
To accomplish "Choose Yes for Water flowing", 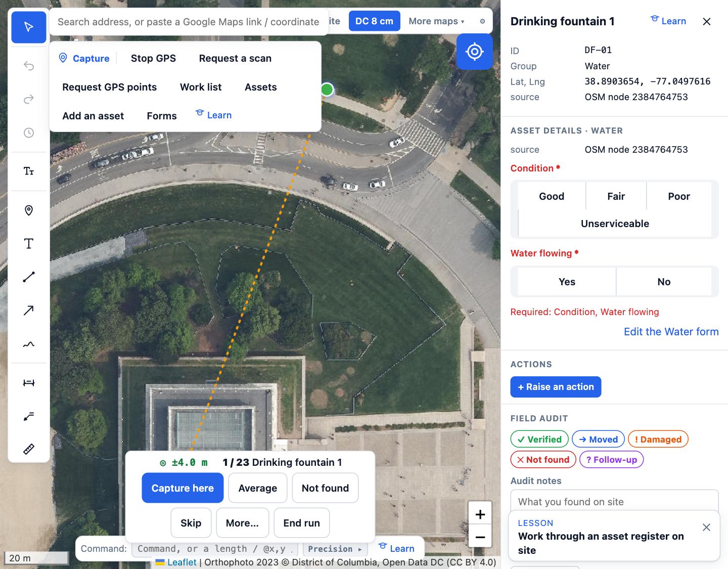I will pyautogui.click(x=567, y=282).
